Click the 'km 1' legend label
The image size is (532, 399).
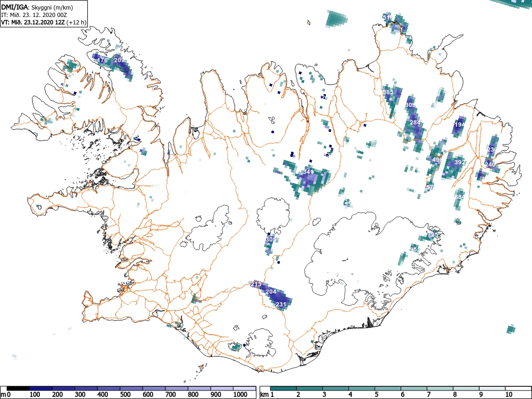[267, 395]
